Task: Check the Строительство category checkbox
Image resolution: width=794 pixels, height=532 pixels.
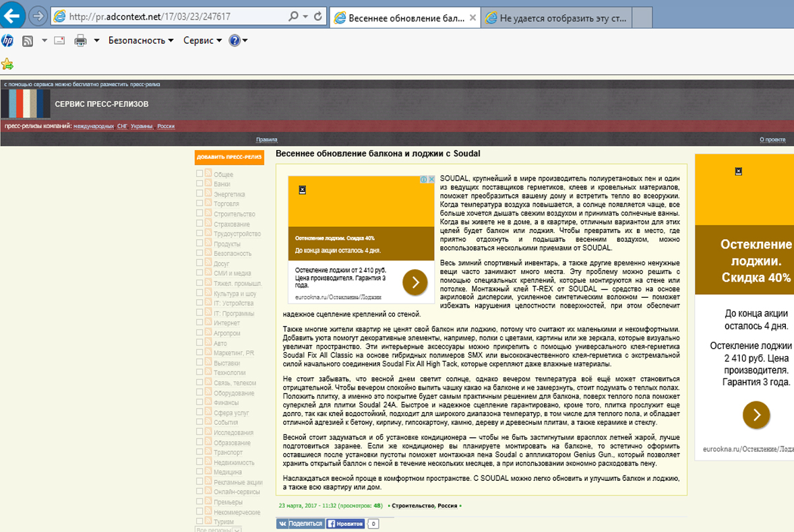Action: click(200, 213)
